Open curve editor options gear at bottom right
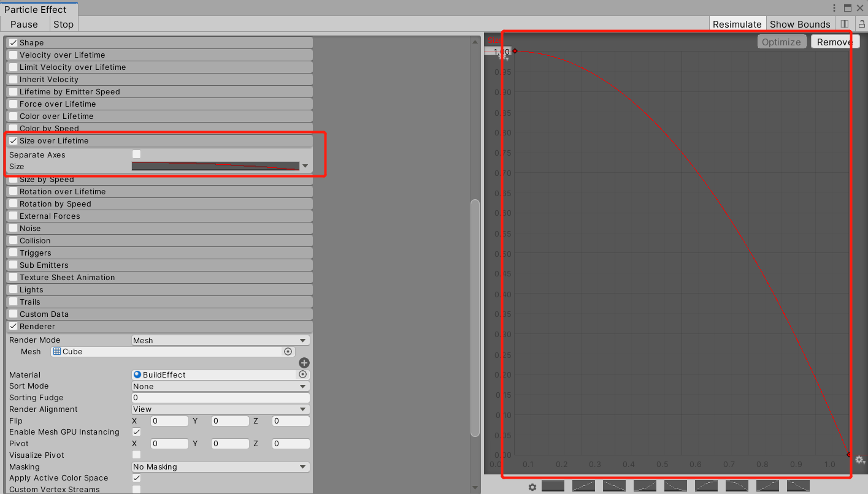Image resolution: width=868 pixels, height=494 pixels. tap(860, 460)
